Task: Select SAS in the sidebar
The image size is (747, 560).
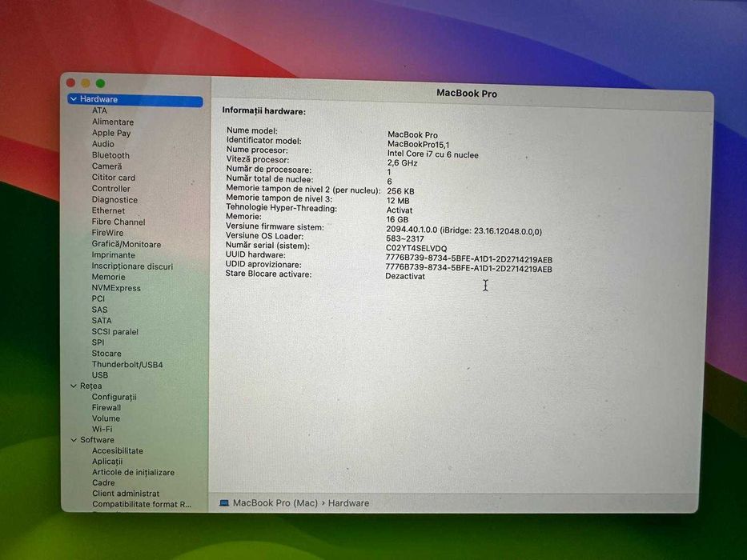Action: (x=99, y=310)
